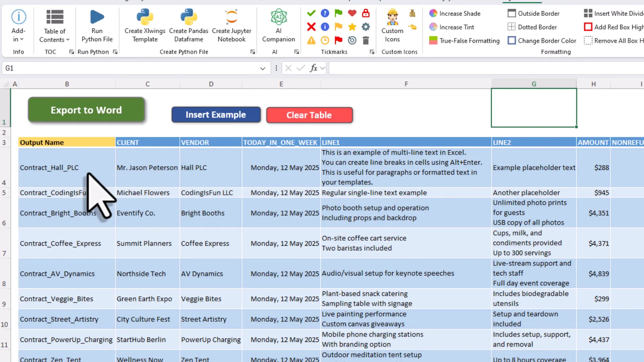Open the Name Box dropdown arrow
644x362 pixels.
[263, 68]
